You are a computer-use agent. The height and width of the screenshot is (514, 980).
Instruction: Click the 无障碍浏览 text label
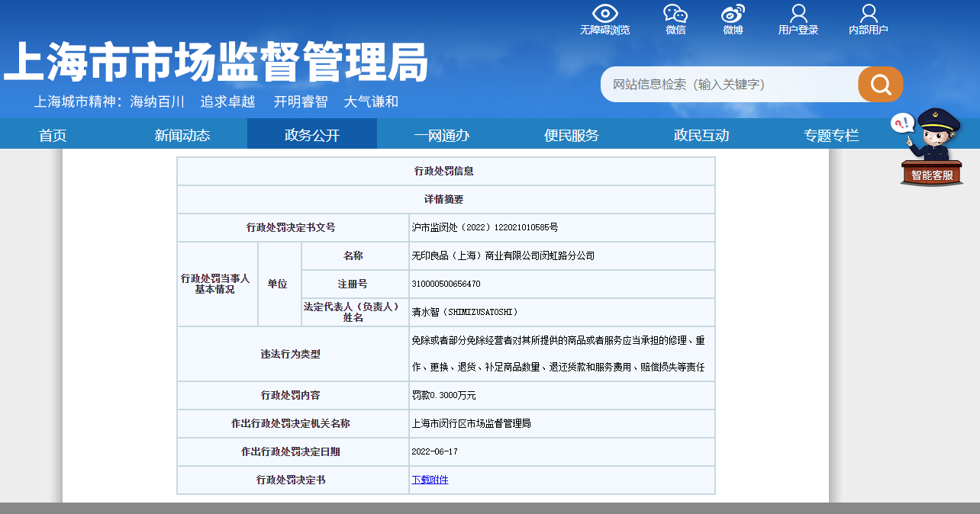tap(605, 30)
